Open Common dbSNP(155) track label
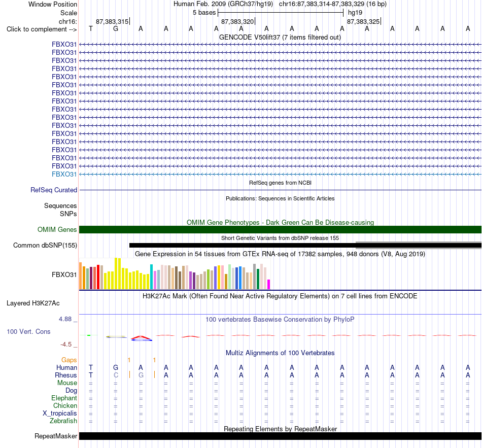Screen dimensions: 482x448 pyautogui.click(x=45, y=246)
